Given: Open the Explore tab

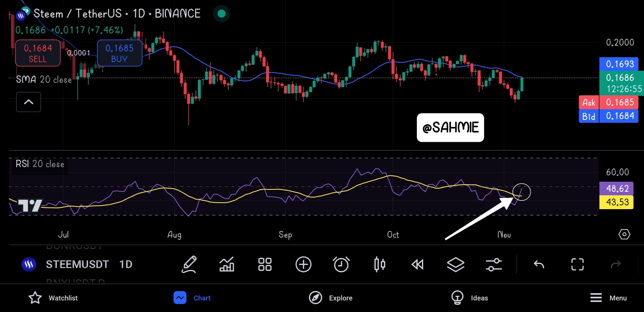Looking at the screenshot, I should click(x=331, y=298).
